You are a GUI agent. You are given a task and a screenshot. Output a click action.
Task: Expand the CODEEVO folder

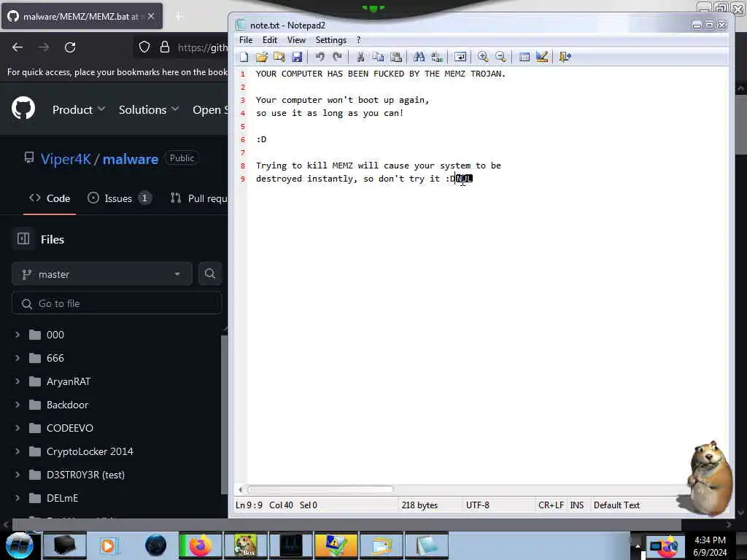(18, 428)
